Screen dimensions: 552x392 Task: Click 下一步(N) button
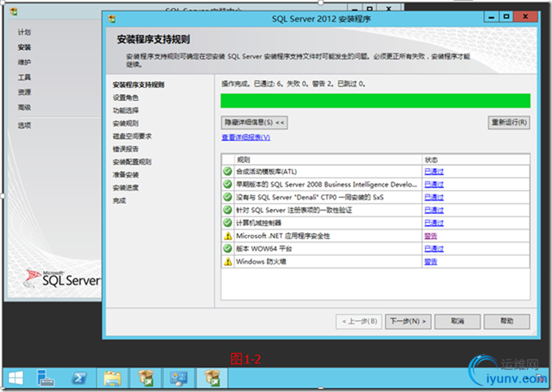[x=408, y=321]
